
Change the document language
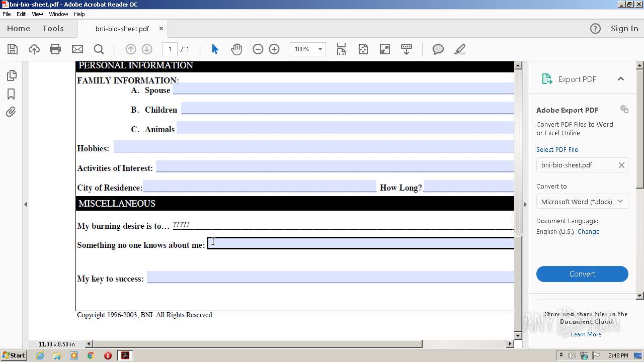(588, 232)
